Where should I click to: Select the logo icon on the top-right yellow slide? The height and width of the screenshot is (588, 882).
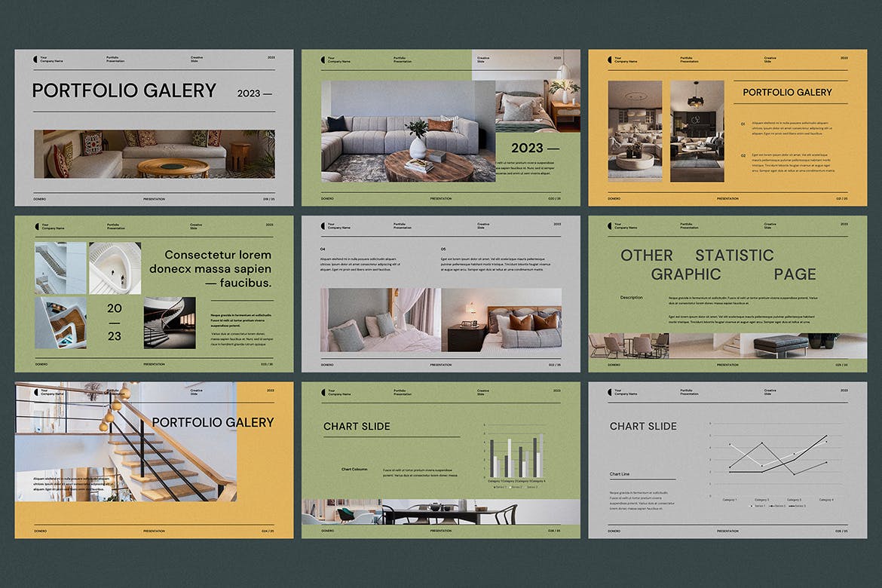609,59
